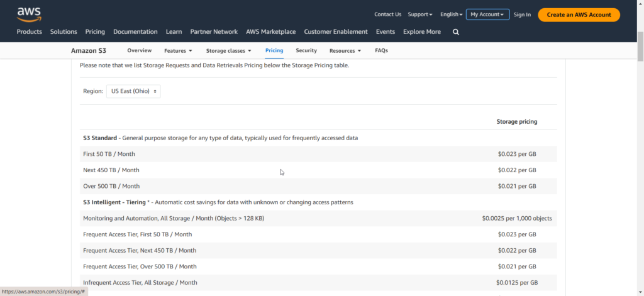Click the 'S3 Standard' heading text
644x296 pixels.
100,138
